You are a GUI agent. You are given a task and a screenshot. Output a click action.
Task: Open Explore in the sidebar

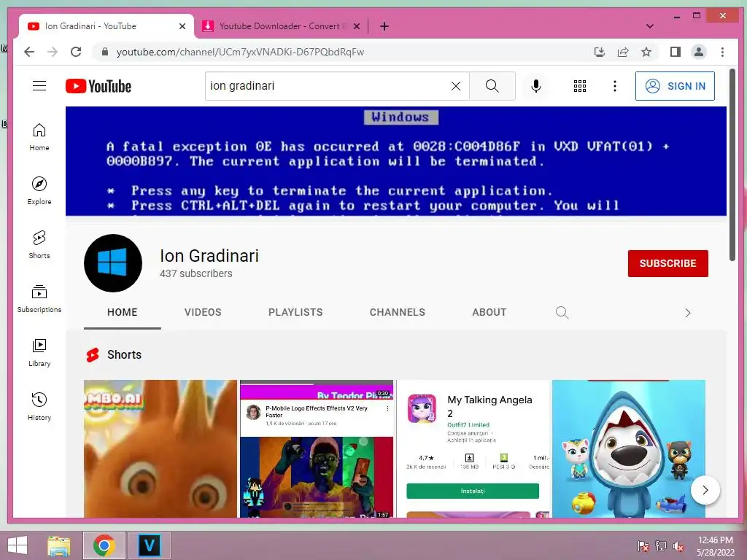pyautogui.click(x=39, y=191)
